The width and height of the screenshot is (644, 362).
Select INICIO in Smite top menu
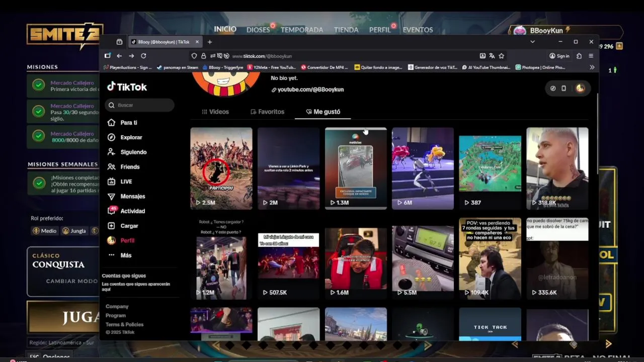click(225, 29)
